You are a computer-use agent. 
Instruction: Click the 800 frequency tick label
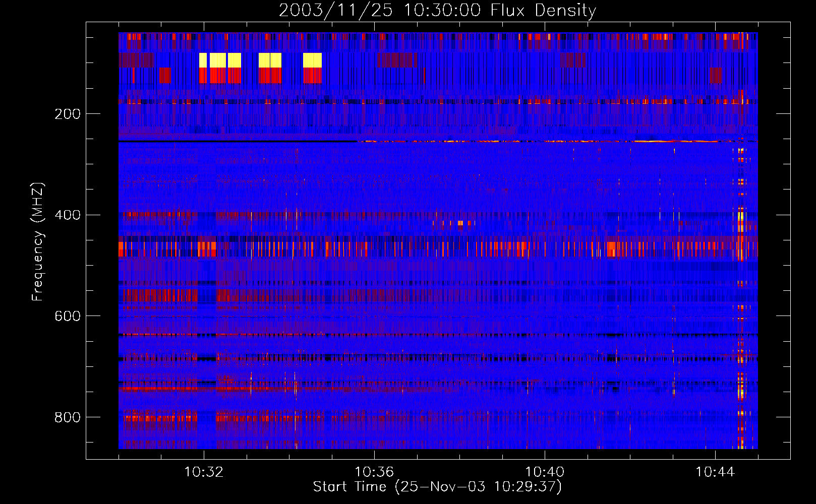click(x=68, y=417)
